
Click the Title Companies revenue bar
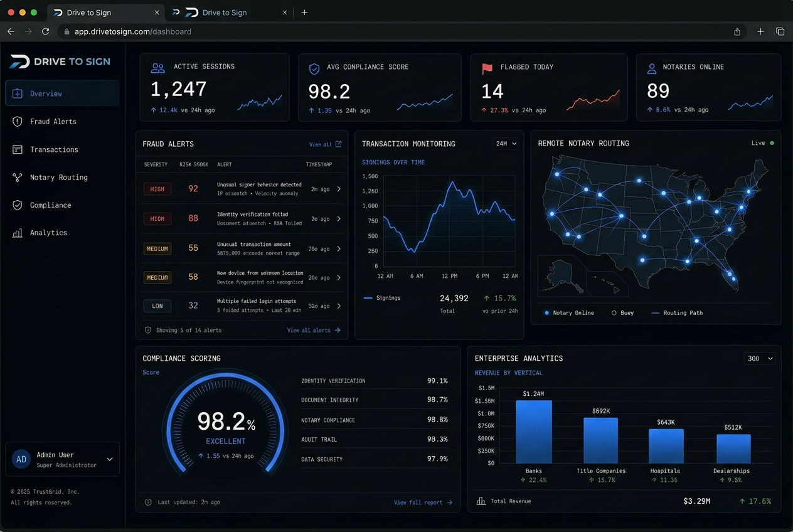tap(600, 440)
